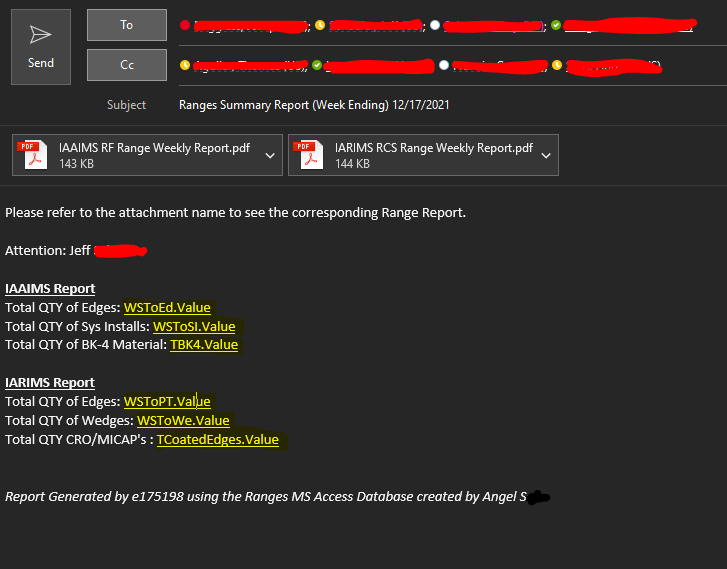Click the red presence dot of first To recipient
The width and height of the screenshot is (727, 569).
point(185,25)
